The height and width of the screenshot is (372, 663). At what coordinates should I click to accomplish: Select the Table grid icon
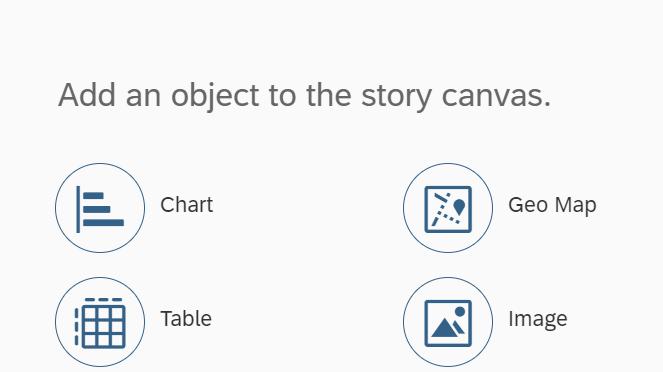tap(100, 322)
